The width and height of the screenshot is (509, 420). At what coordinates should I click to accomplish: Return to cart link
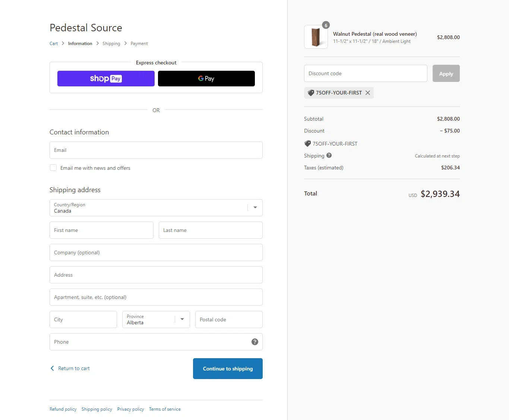[x=74, y=368]
